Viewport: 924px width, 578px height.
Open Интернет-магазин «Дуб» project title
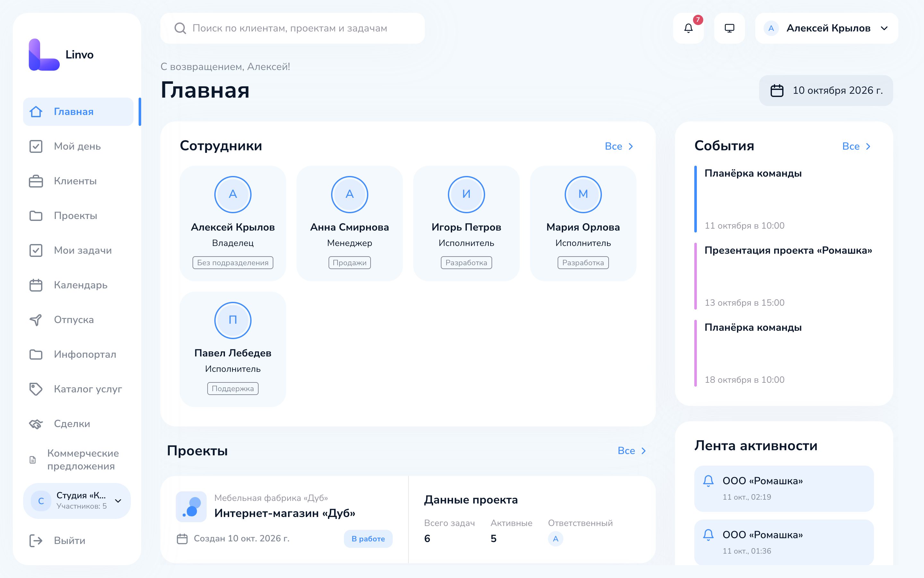pyautogui.click(x=285, y=513)
